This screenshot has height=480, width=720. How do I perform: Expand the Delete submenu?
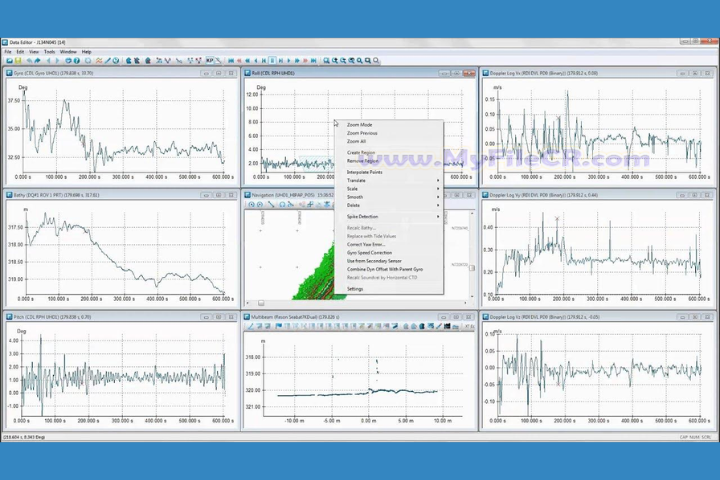(388, 205)
